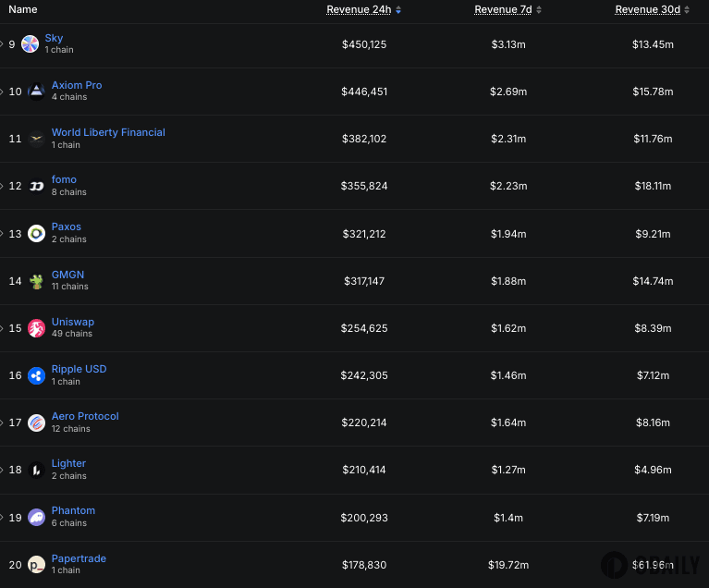
Task: Open the Sky protocol link
Action: pyautogui.click(x=54, y=38)
